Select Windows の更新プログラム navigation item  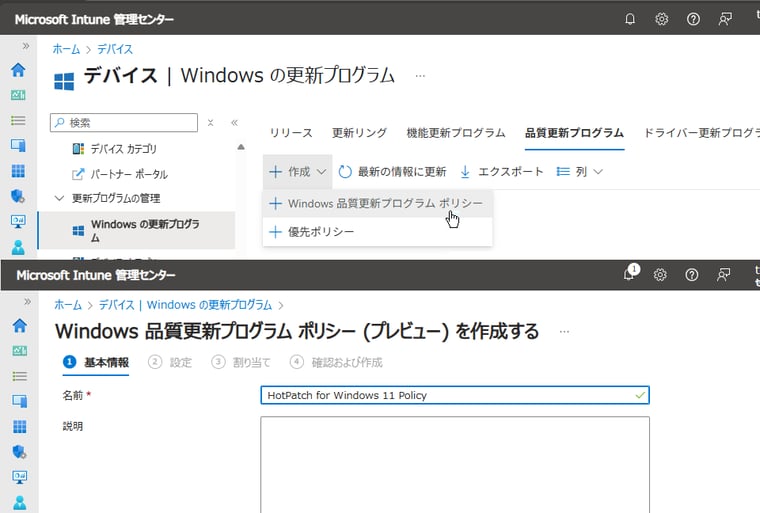(137, 230)
